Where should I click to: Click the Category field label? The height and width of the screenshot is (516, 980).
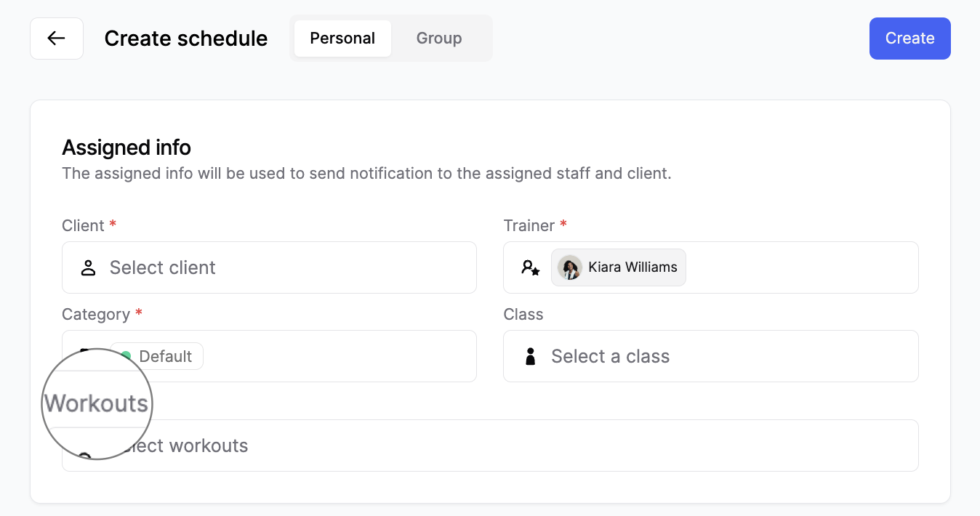point(96,315)
